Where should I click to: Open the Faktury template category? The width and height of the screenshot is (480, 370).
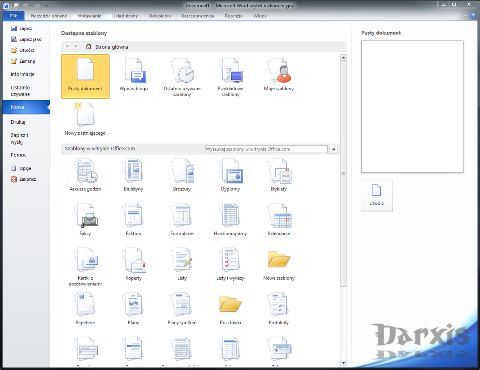coord(133,219)
